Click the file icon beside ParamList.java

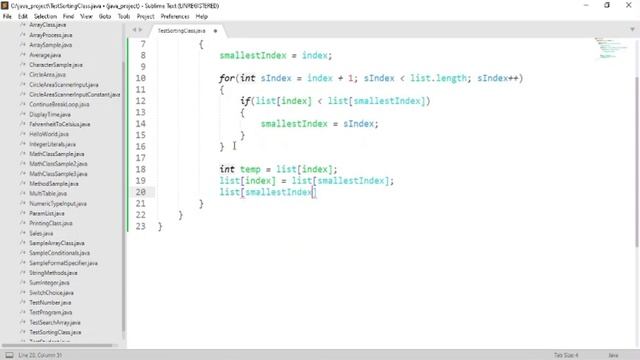click(23, 213)
